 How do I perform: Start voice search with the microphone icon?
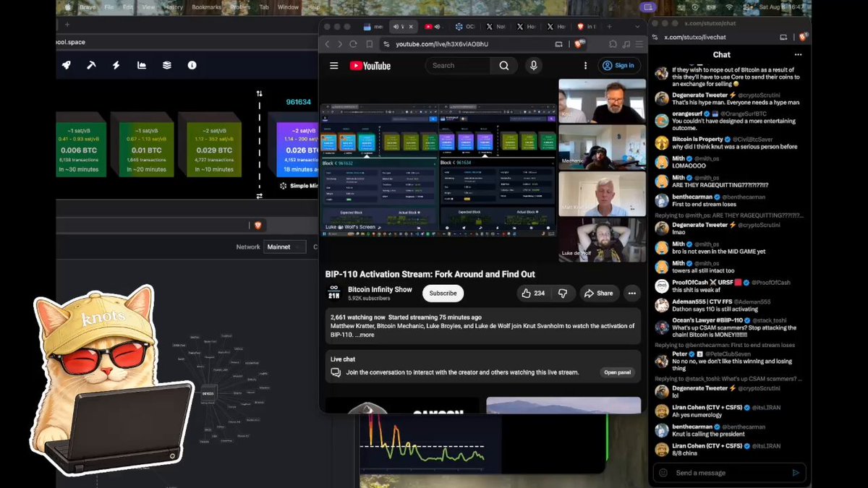point(534,66)
